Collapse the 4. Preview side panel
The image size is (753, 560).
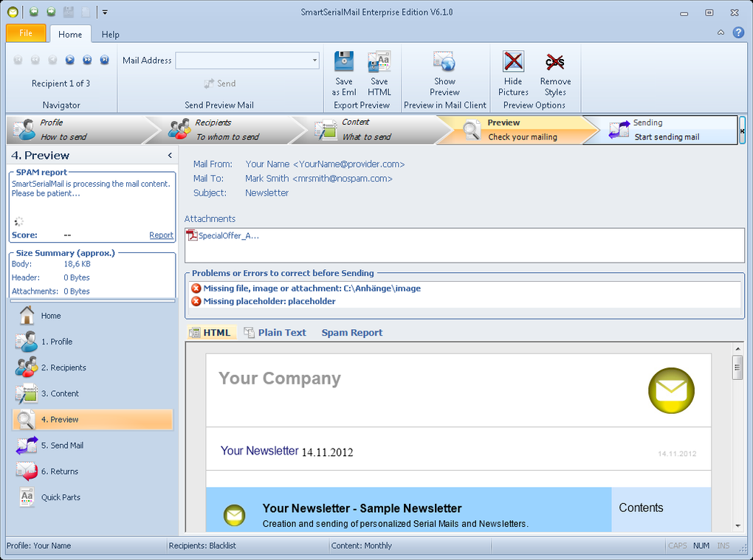170,156
